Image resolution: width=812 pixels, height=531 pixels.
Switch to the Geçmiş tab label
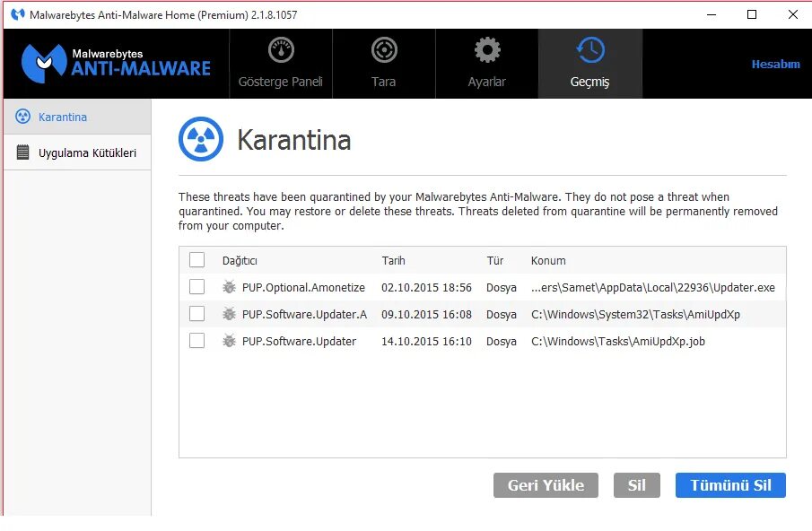coord(589,82)
